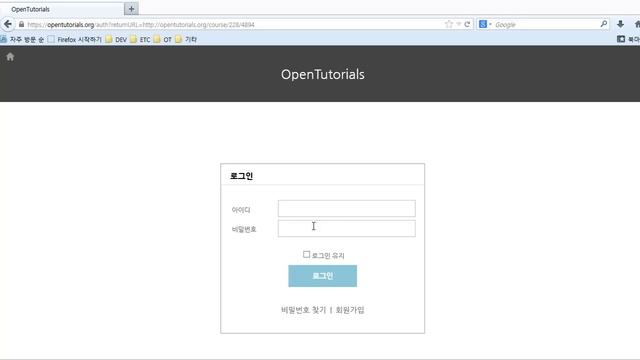Switch to the OpenTutorials tab
The image size is (640, 360).
point(61,9)
